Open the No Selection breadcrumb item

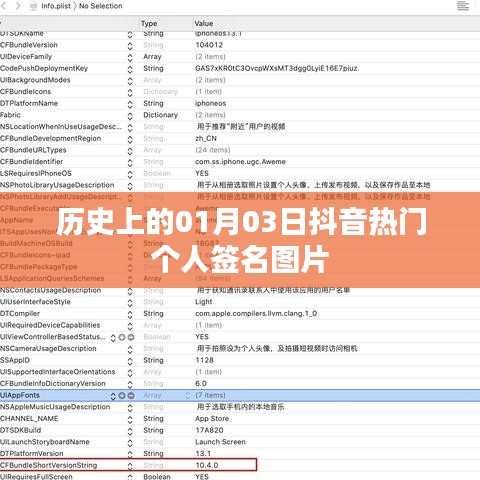(101, 6)
